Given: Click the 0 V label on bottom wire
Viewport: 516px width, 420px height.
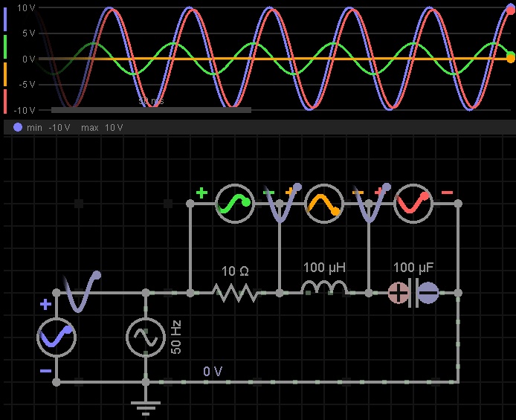Looking at the screenshot, I should tap(214, 371).
